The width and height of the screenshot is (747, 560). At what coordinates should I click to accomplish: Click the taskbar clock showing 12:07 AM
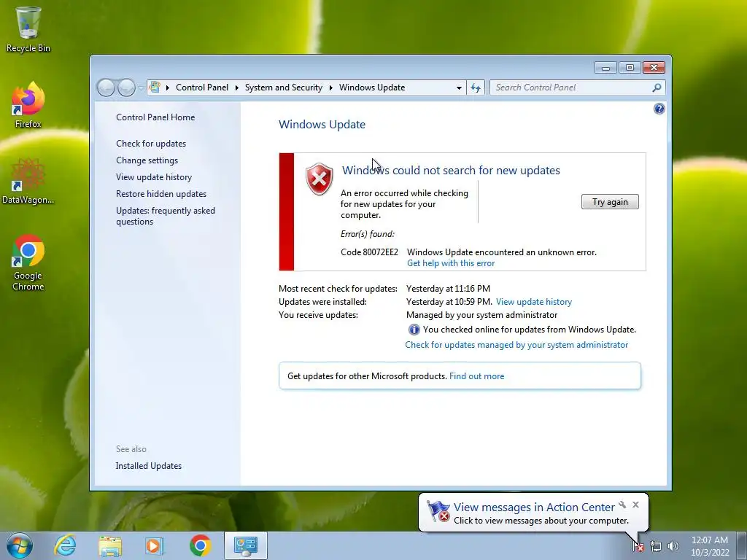coord(710,546)
